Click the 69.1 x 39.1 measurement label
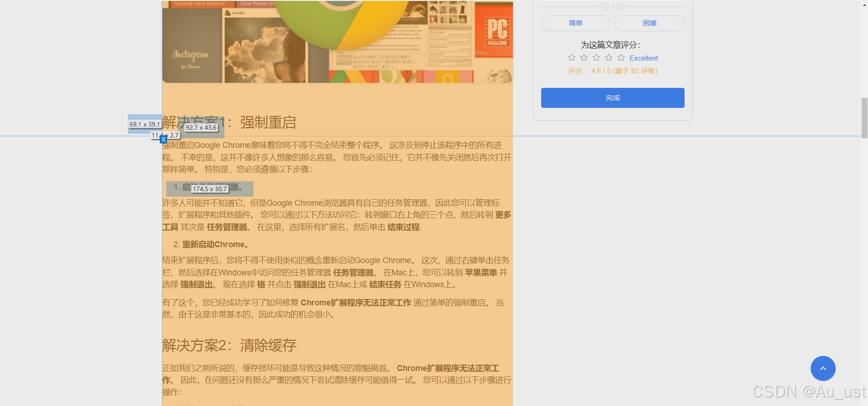Viewport: 868px width, 406px height. tap(145, 124)
